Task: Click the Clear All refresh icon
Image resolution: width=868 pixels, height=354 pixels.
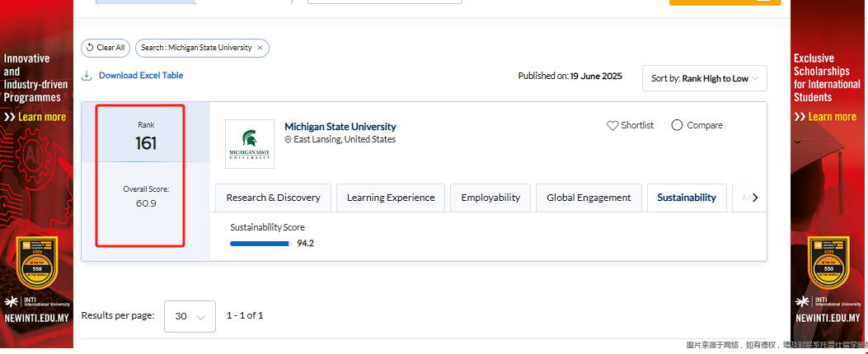Action: [90, 48]
